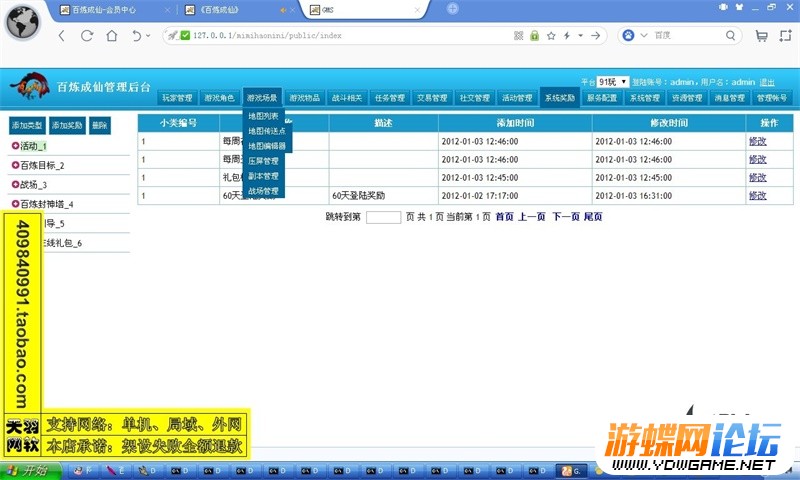Open the QR code icon in address bar
Viewport: 800px width, 480px height.
click(x=518, y=36)
